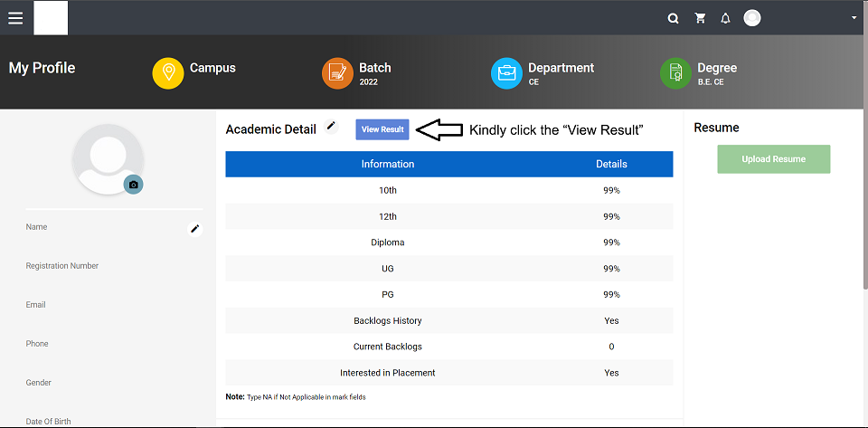
Task: Click the profile picture placeholder
Action: [108, 159]
